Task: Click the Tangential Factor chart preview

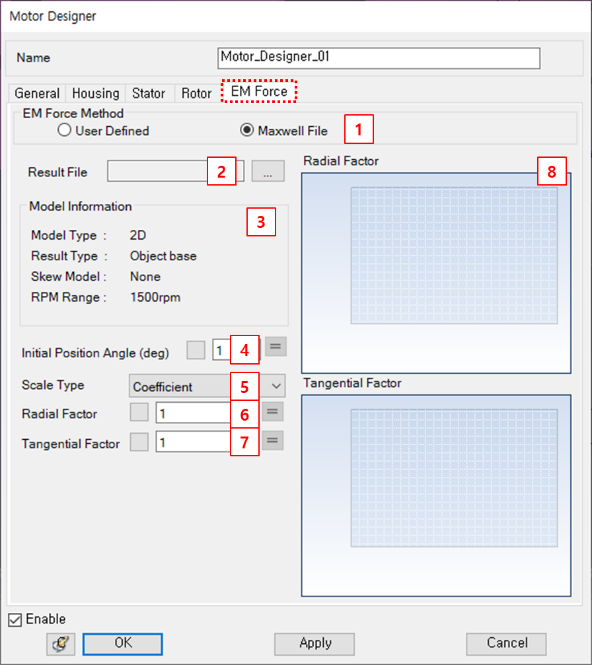Action: point(436,496)
